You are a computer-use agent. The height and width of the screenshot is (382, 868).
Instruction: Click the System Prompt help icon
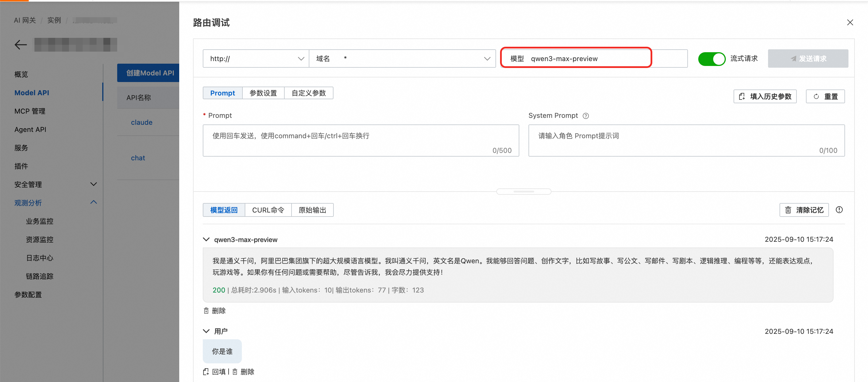tap(586, 116)
